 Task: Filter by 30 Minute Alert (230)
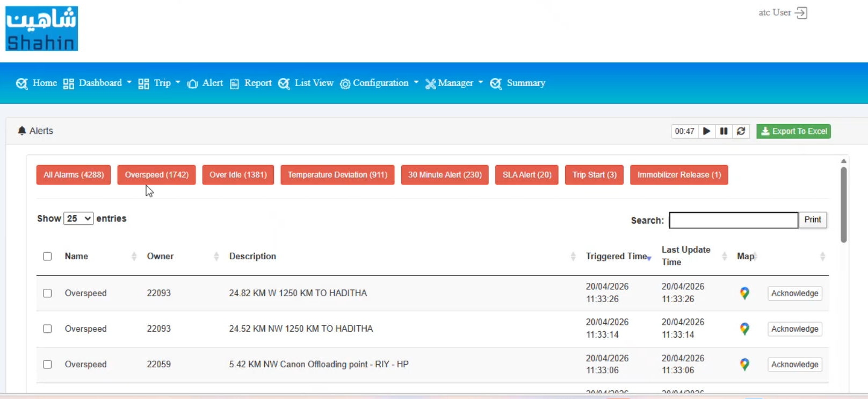(445, 175)
